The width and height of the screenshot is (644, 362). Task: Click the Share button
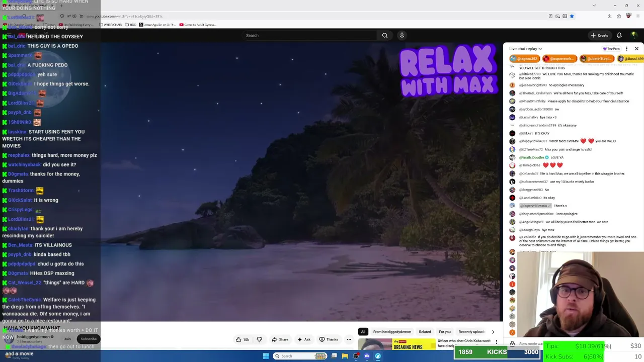pyautogui.click(x=279, y=339)
